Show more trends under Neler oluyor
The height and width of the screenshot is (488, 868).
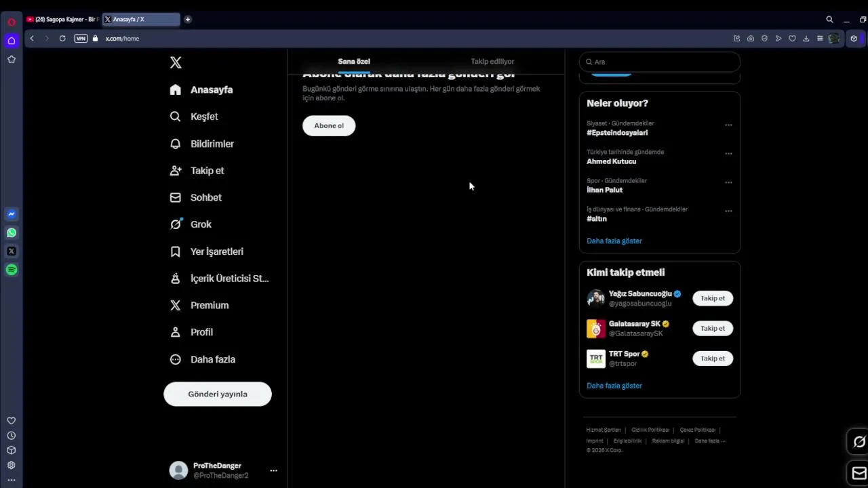pos(614,241)
